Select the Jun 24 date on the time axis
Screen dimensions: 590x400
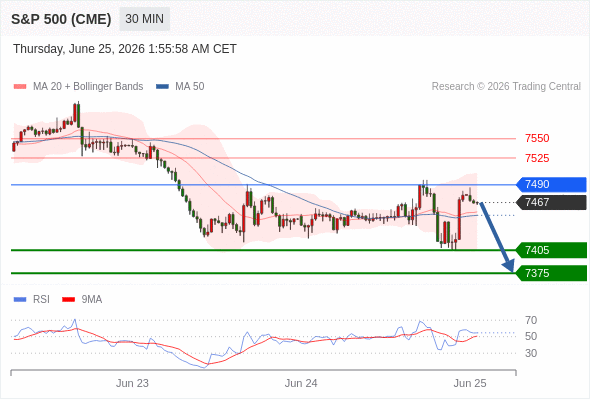click(x=301, y=383)
